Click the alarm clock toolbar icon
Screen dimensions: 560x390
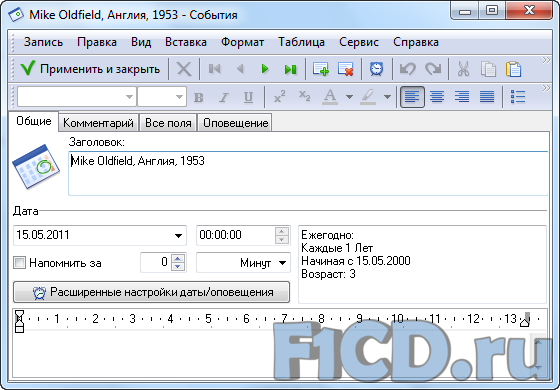376,69
